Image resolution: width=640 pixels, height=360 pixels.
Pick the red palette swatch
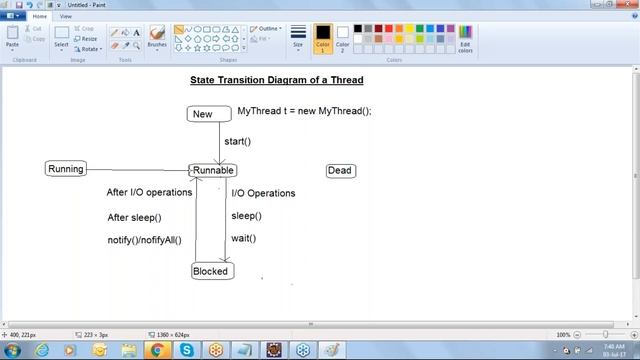(x=389, y=28)
